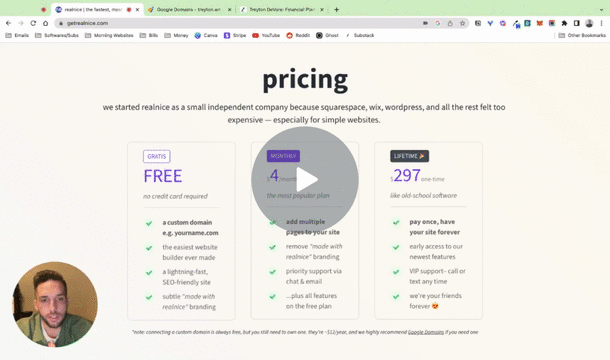Screen dimensions: 610x360
Task: Click the getrealnice.com address bar
Action: coord(241,23)
